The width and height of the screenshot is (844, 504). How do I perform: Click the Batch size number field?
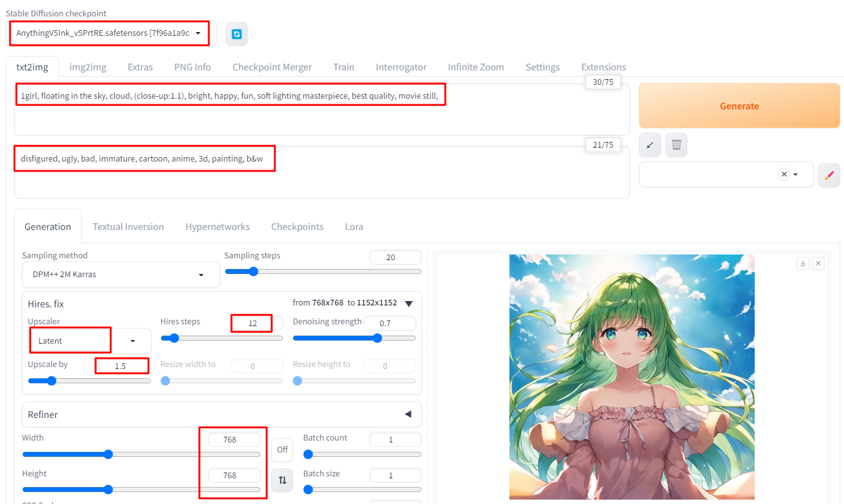[395, 475]
